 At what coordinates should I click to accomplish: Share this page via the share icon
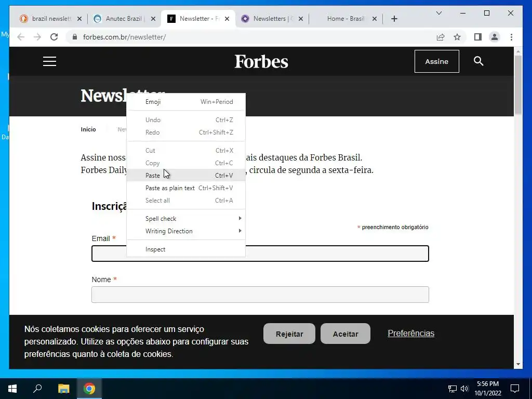point(441,37)
